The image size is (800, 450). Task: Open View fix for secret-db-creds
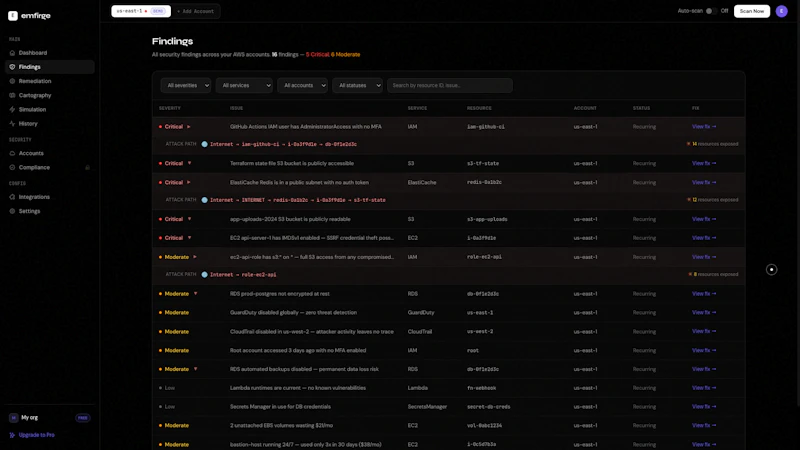(704, 407)
